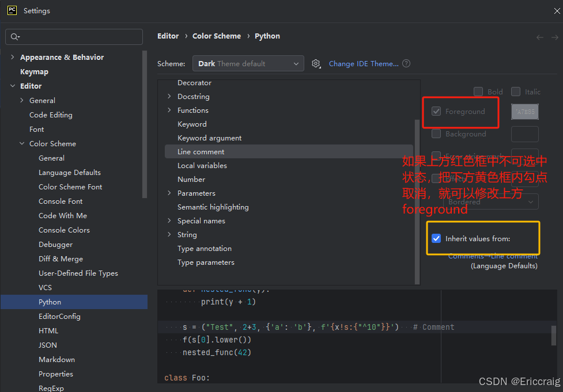Uncheck Inherit values from checkbox

tap(436, 238)
